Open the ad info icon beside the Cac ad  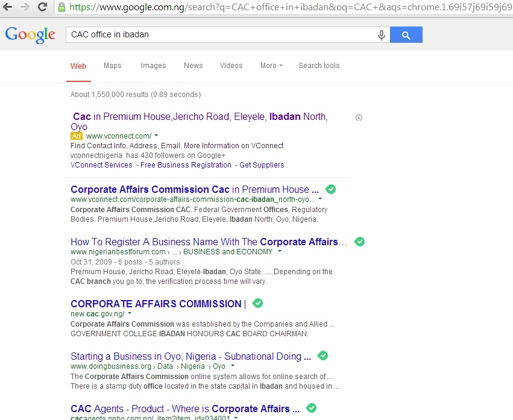pyautogui.click(x=359, y=118)
